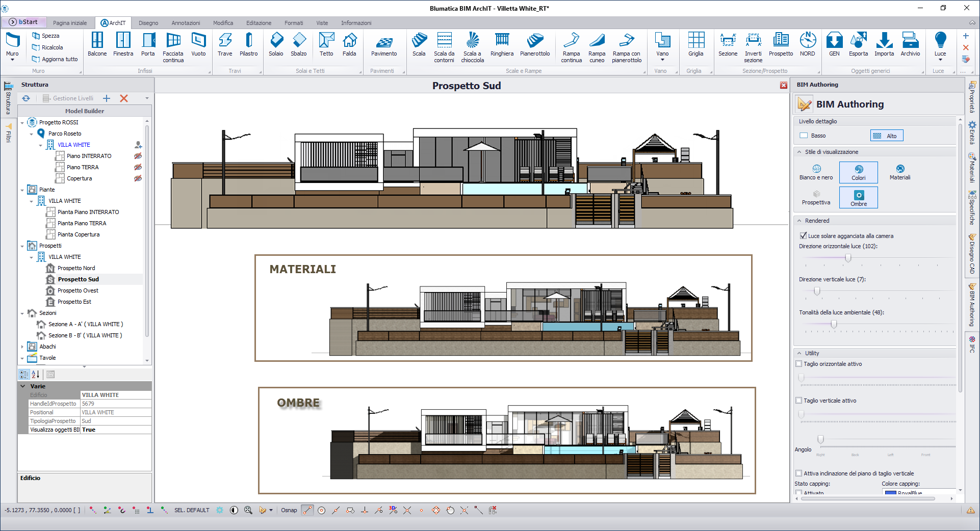Click the Aggiorna tutto button
Viewport: 980px width, 531px height.
click(x=55, y=59)
